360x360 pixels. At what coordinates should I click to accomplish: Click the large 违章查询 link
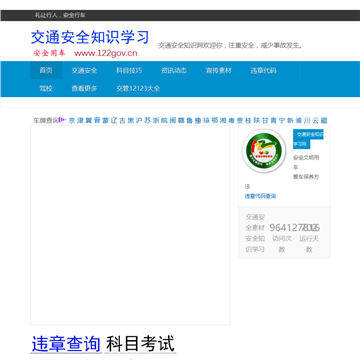point(66,344)
